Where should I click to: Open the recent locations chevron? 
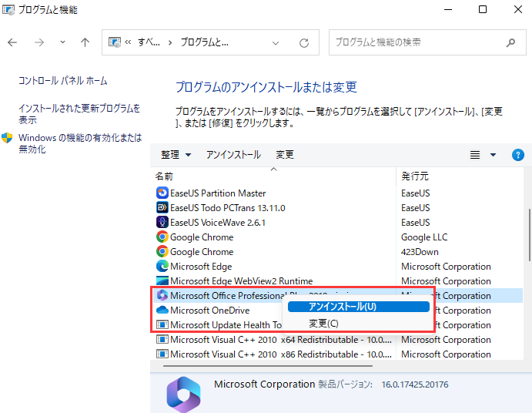click(x=62, y=42)
